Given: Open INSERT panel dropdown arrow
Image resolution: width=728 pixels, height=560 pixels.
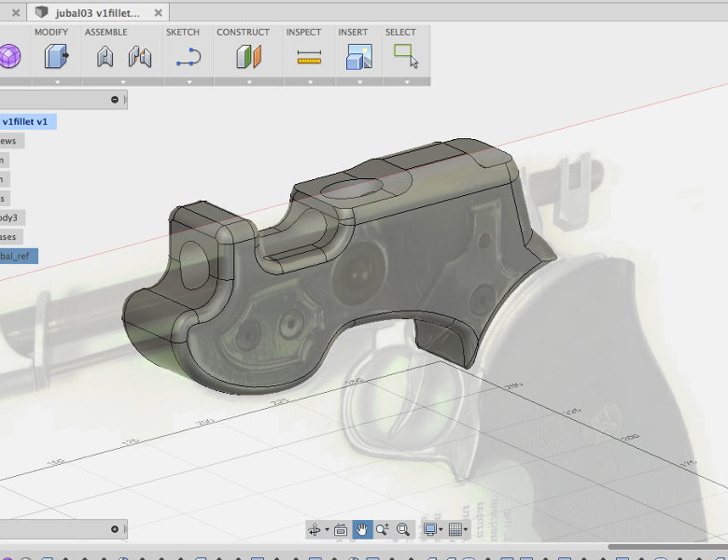Looking at the screenshot, I should 360,82.
